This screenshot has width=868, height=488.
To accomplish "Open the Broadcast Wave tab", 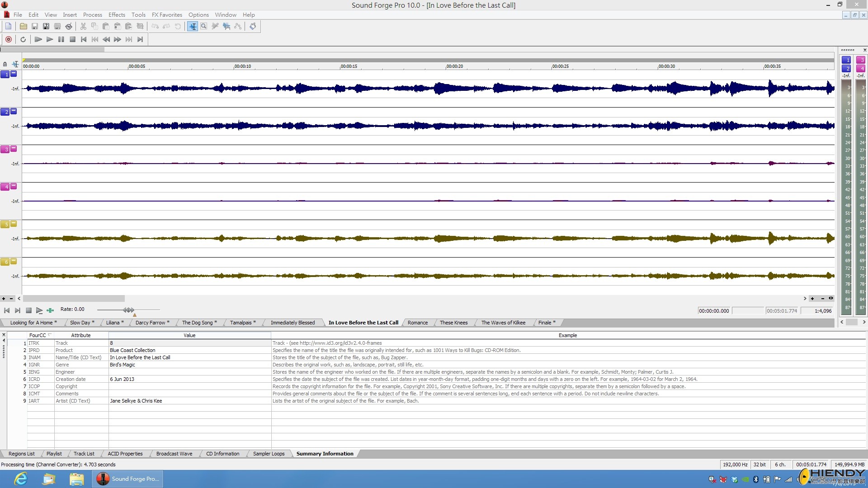I will tap(174, 454).
